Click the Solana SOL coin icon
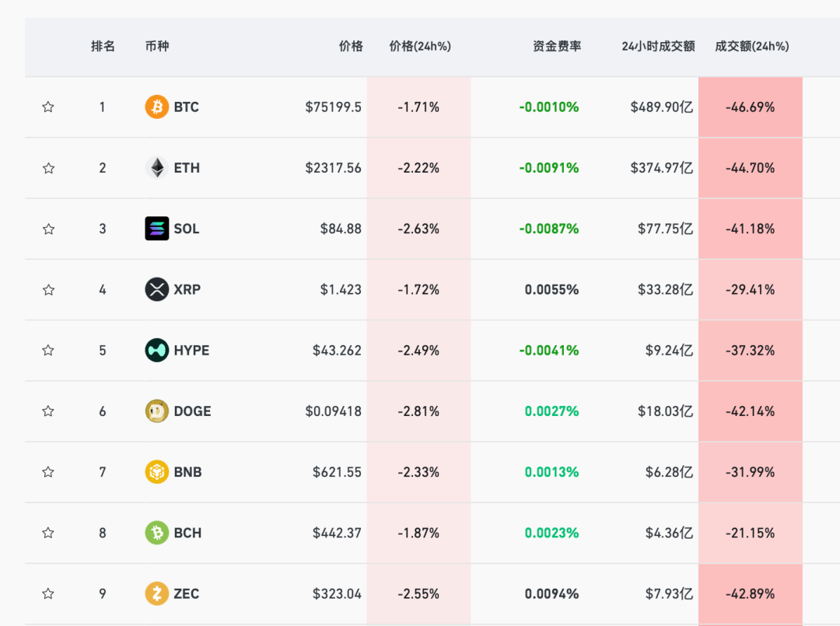The image size is (840, 626). (x=156, y=229)
